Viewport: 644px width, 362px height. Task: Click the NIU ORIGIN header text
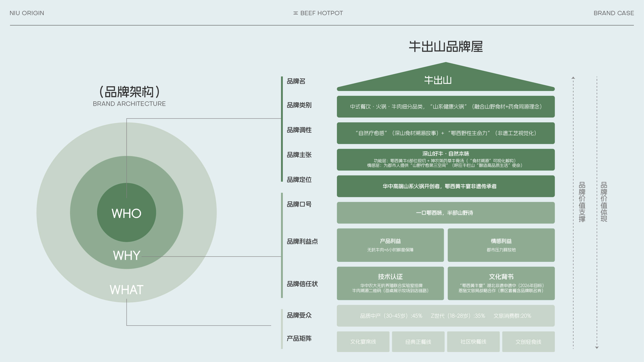point(27,13)
